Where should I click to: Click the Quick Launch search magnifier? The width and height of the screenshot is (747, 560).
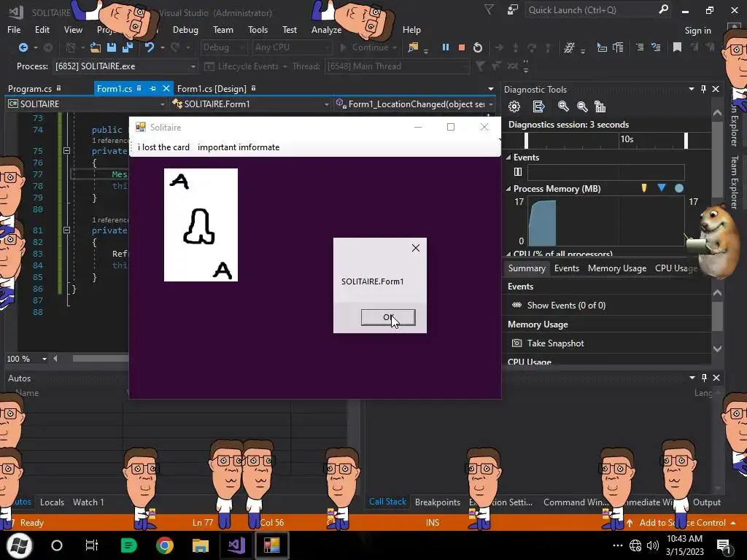[663, 9]
